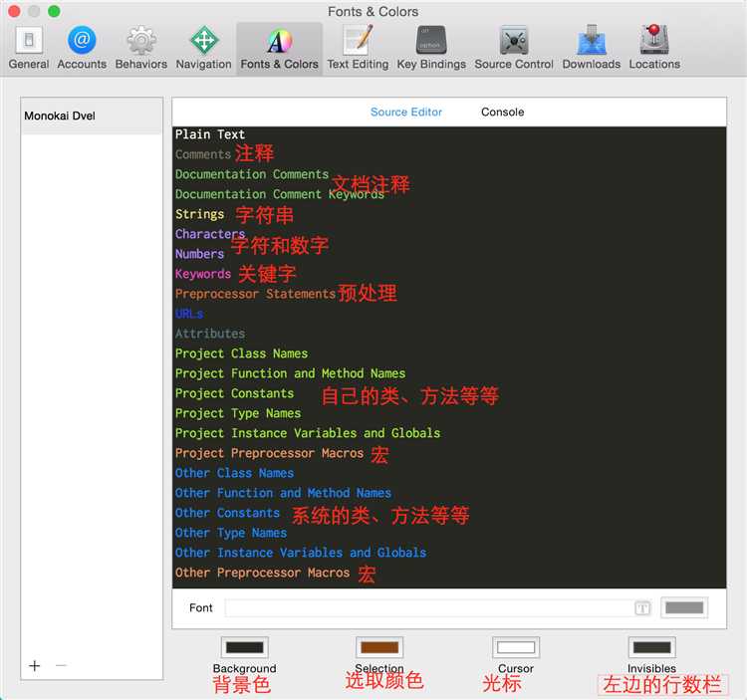Select Project Instance Variables and Globals

pyautogui.click(x=449, y=433)
